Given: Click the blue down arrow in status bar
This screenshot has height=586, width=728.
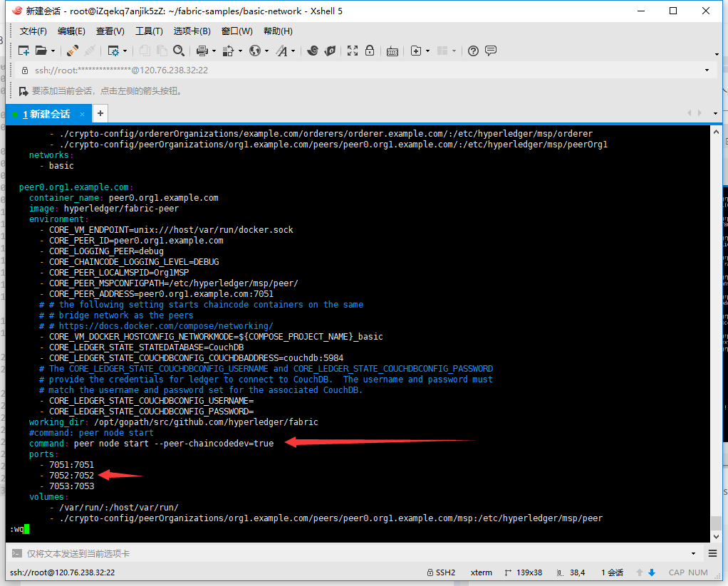Looking at the screenshot, I should tap(652, 572).
